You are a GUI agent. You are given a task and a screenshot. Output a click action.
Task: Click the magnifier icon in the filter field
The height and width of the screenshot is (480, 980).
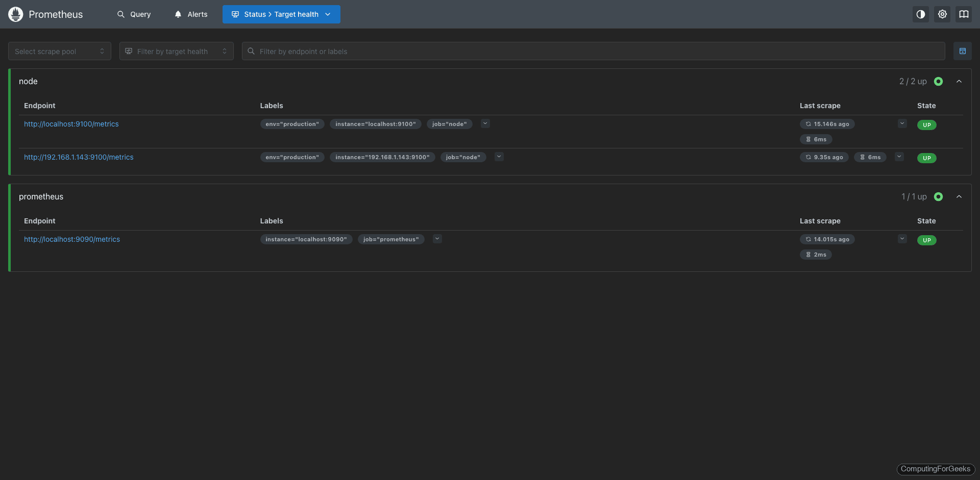click(251, 51)
